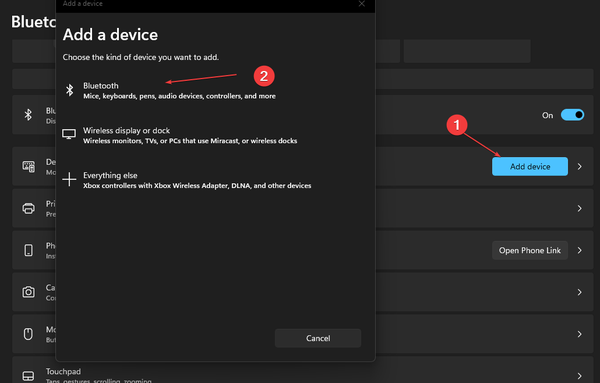This screenshot has width=600, height=383.
Task: Click the Bluetooth icon in the settings row
Action: tap(28, 115)
